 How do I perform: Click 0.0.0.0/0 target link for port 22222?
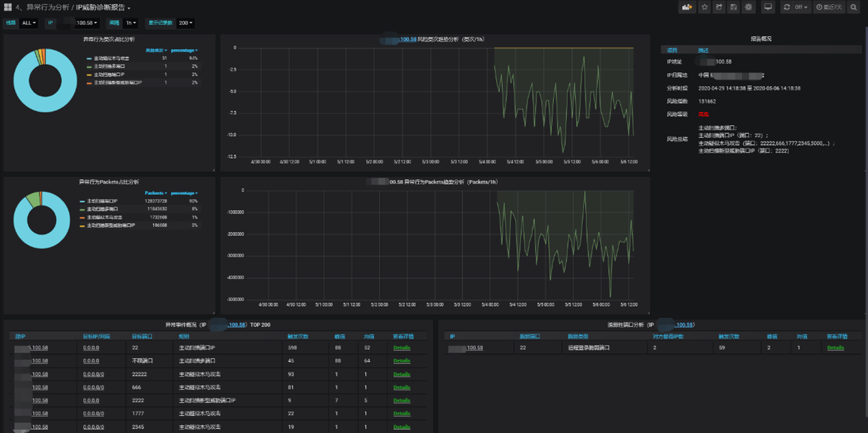[94, 374]
